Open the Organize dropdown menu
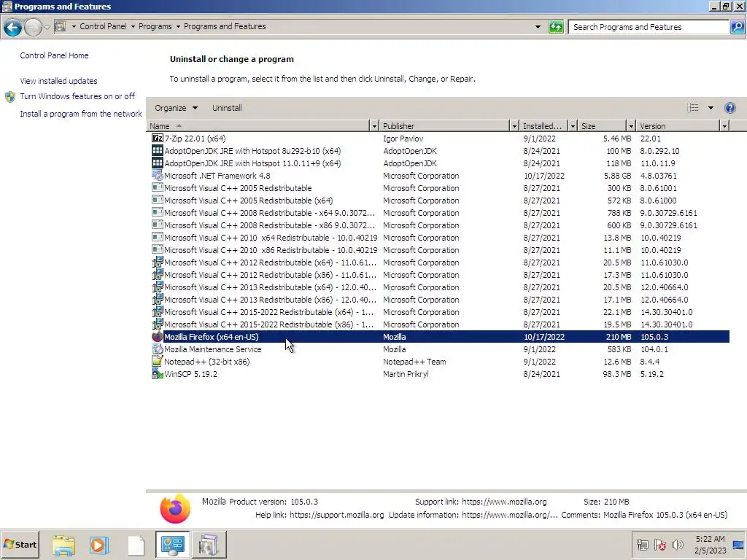Viewport: 747px width, 560px height. pos(176,108)
